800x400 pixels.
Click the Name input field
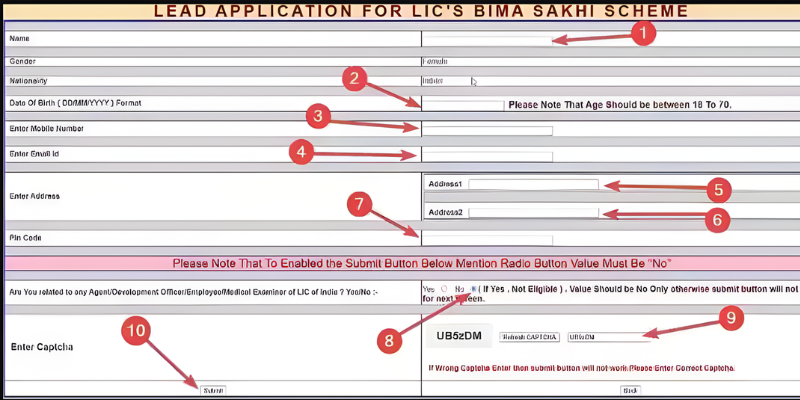[487, 40]
